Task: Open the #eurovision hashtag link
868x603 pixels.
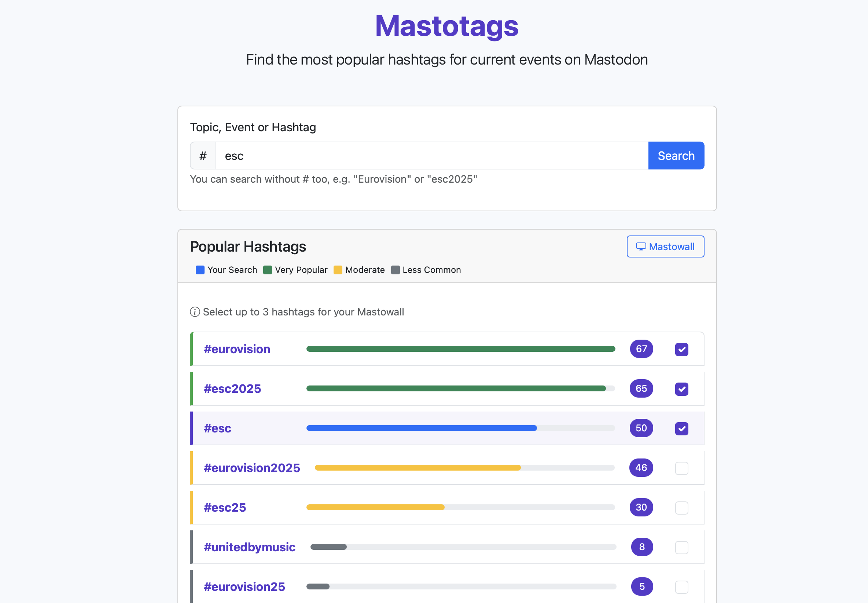Action: 237,349
